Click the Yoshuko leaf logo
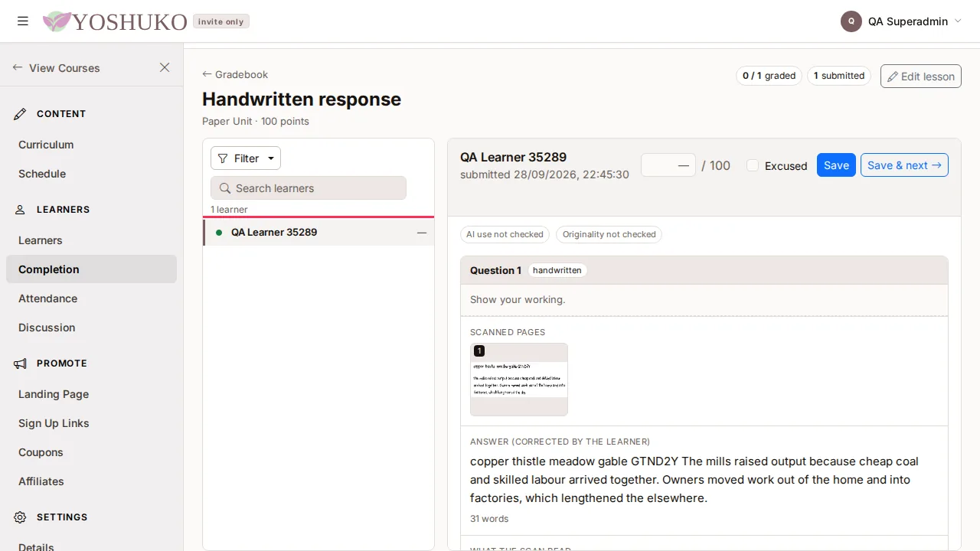980x551 pixels. [57, 21]
